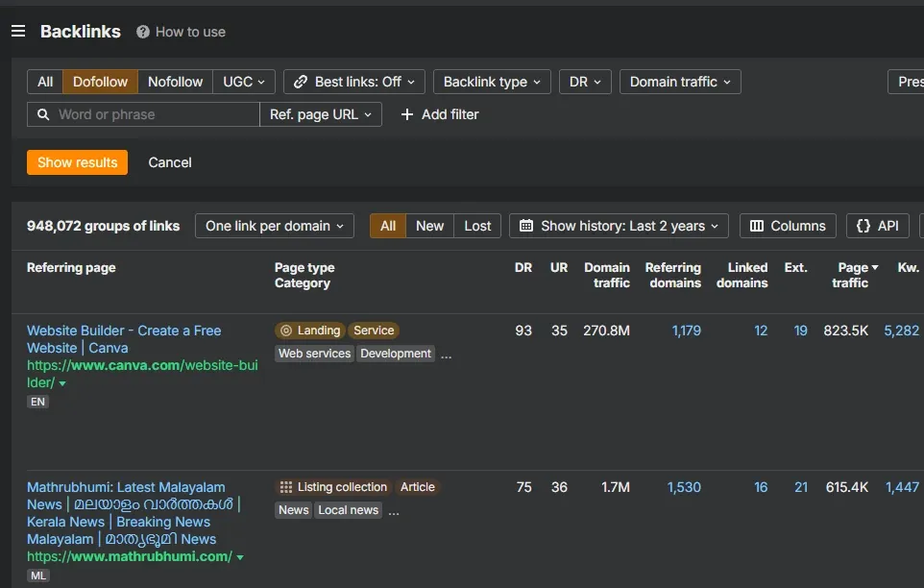Show All links tab
The height and width of the screenshot is (588, 924).
point(388,226)
